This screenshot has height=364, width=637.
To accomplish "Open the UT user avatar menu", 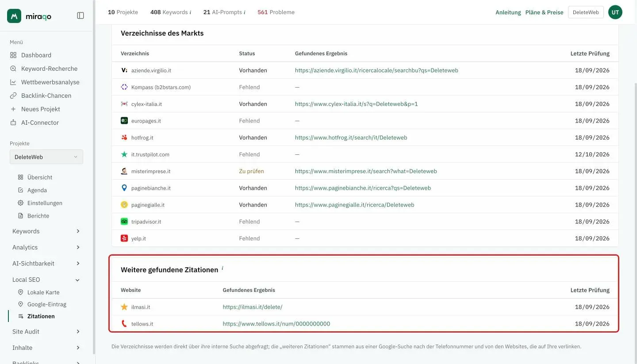I will coord(615,12).
